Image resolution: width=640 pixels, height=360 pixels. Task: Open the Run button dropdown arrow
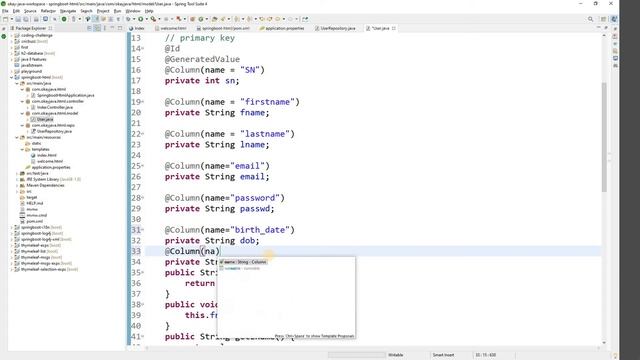pyautogui.click(x=146, y=19)
